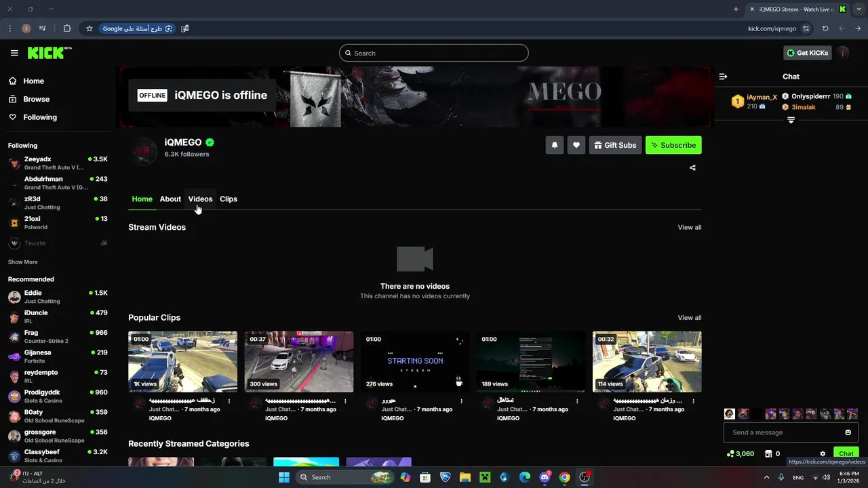Collapse the chat panel

[723, 77]
